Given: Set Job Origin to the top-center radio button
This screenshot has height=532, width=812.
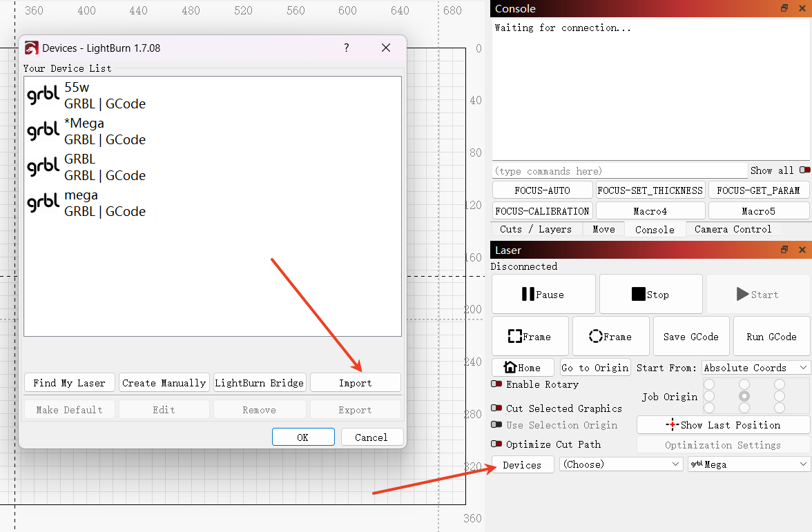Looking at the screenshot, I should [x=744, y=384].
